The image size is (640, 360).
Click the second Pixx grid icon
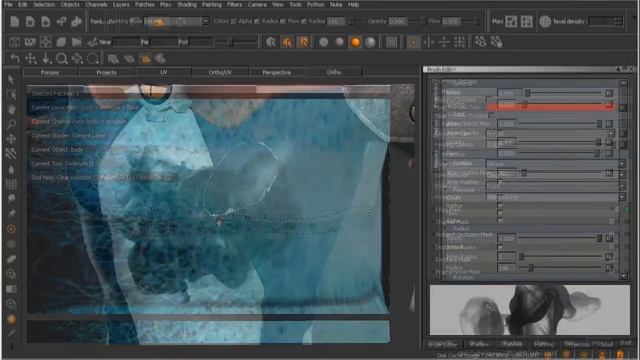527,21
